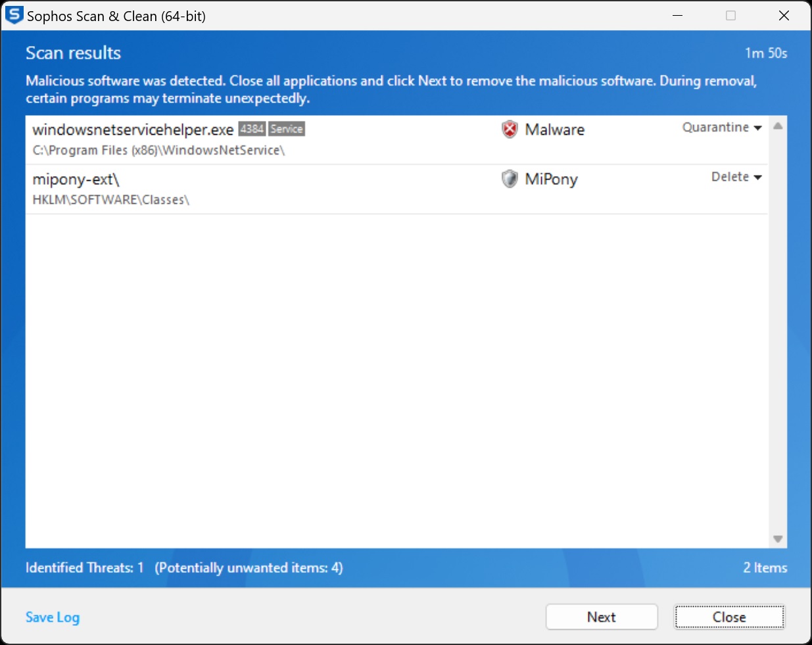
Task: Click the MiPony classification label
Action: coord(551,179)
